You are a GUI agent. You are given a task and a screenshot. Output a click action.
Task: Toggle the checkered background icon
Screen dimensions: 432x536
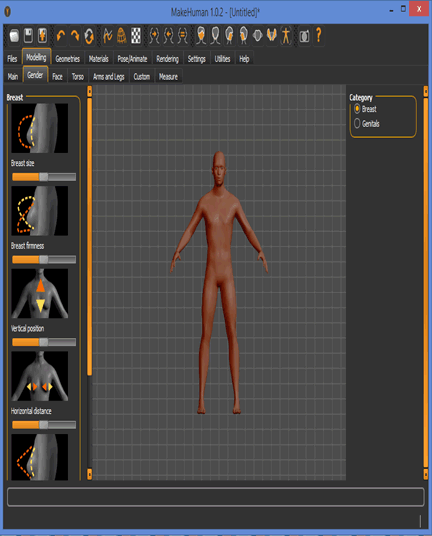click(x=136, y=35)
